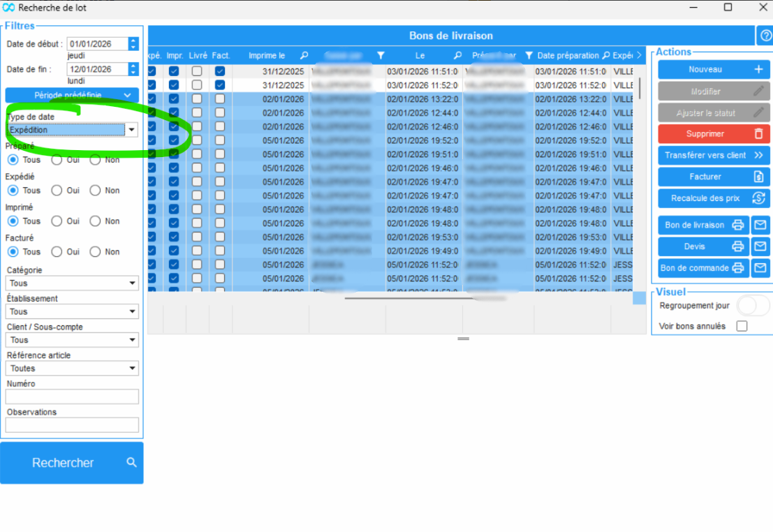Click the help question mark icon
Image resolution: width=773 pixels, height=532 pixels.
tap(765, 36)
